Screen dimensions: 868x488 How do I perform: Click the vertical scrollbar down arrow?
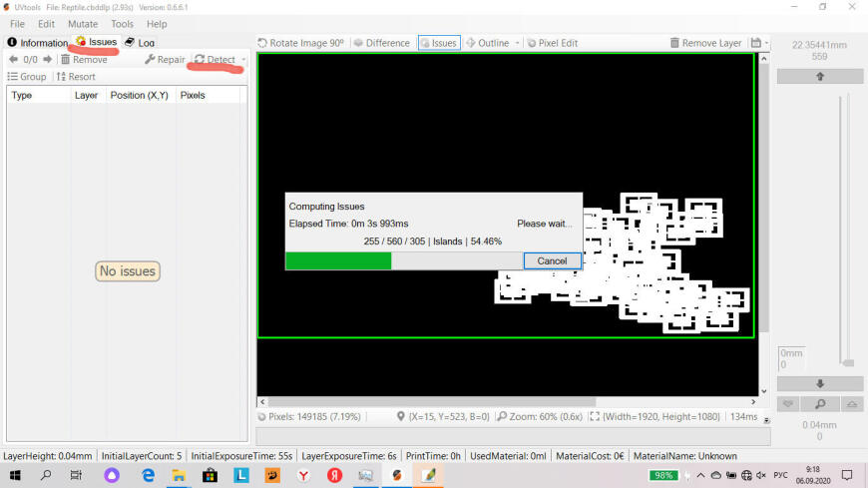[764, 391]
